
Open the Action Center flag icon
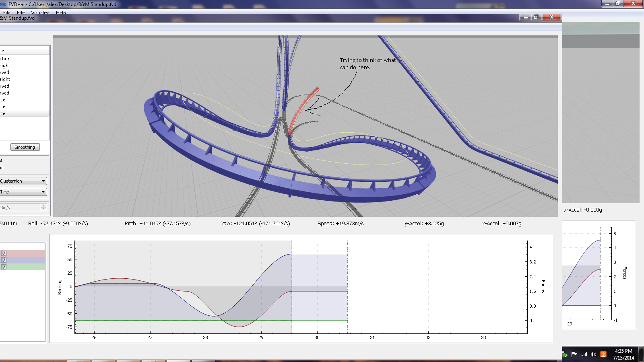point(574,354)
